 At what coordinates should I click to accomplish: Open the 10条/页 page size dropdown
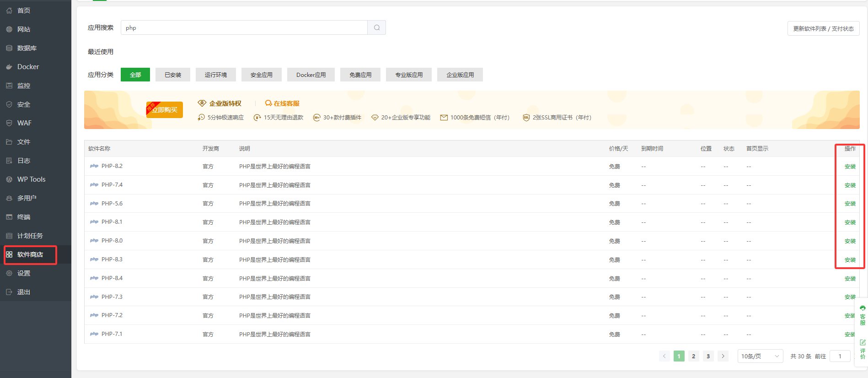point(760,356)
